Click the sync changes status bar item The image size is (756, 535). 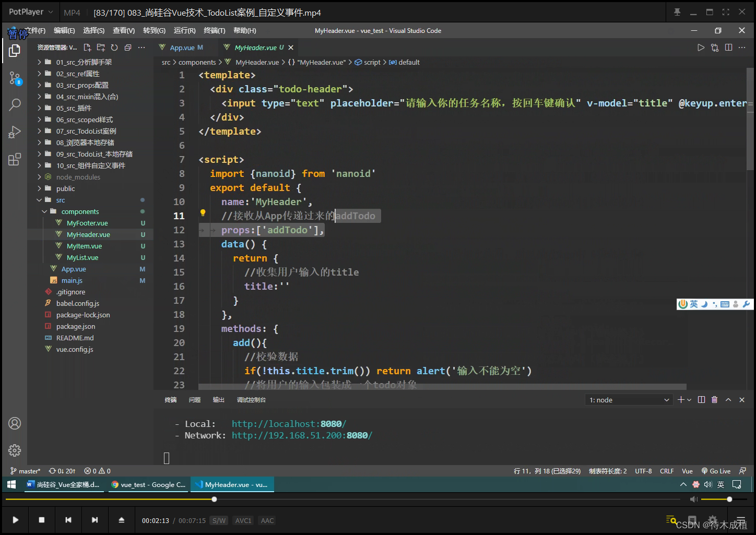62,471
